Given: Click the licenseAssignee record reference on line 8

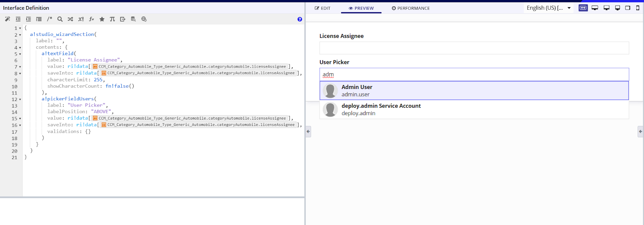Looking at the screenshot, I should pyautogui.click(x=198, y=73).
